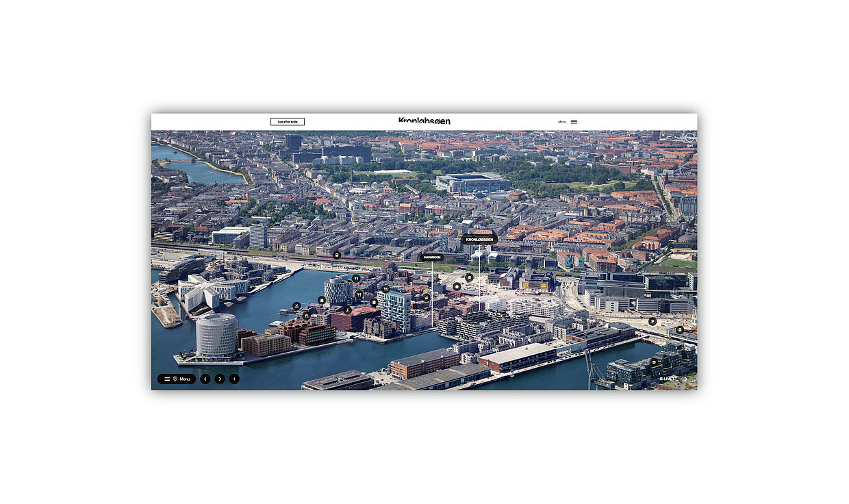Click the kayak marker over the harbor water

coord(296,306)
